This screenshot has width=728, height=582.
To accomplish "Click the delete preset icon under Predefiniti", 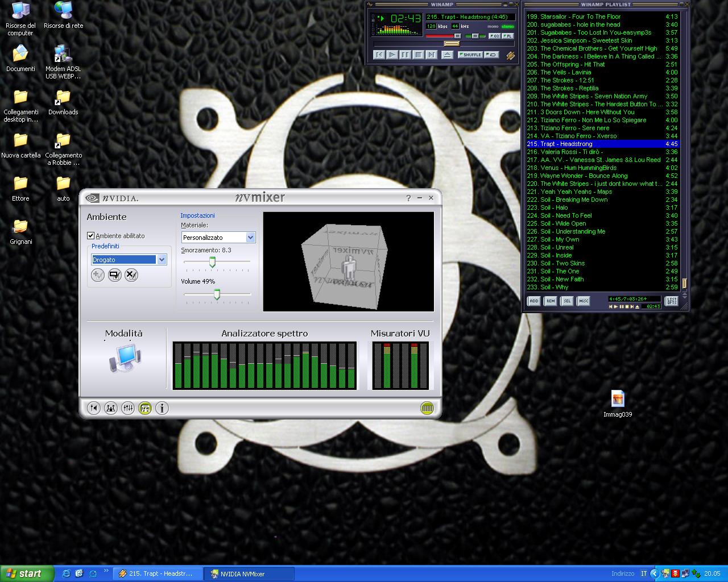I will tap(131, 275).
